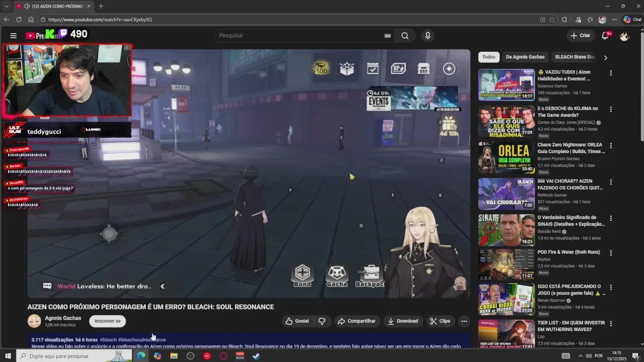Open the taskbar volume speaker icon

point(588,356)
